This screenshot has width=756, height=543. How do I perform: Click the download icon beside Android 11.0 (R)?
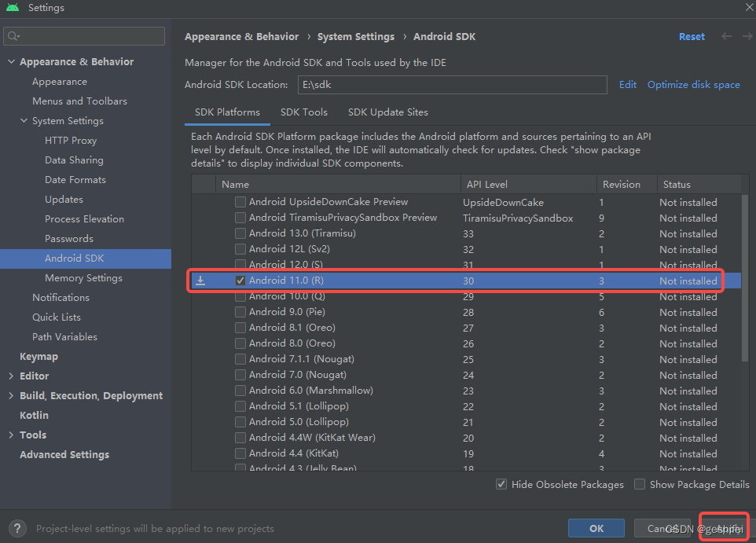tap(200, 281)
